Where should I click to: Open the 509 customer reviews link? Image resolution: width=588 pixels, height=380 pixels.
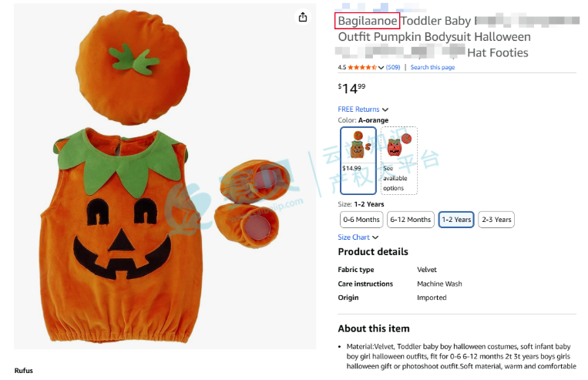pos(393,68)
